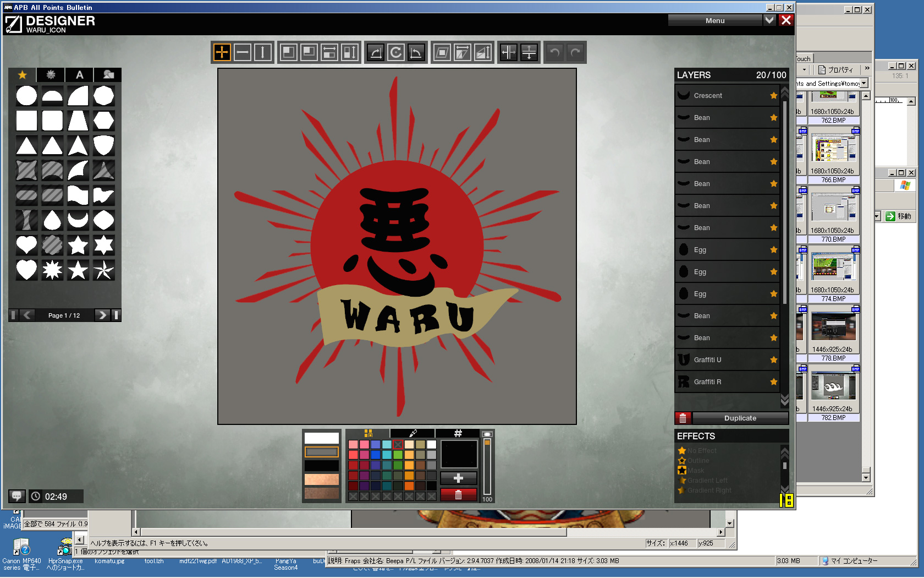Viewport: 924px width, 578px height.
Task: Click the 移動 button in background window
Action: [x=899, y=216]
